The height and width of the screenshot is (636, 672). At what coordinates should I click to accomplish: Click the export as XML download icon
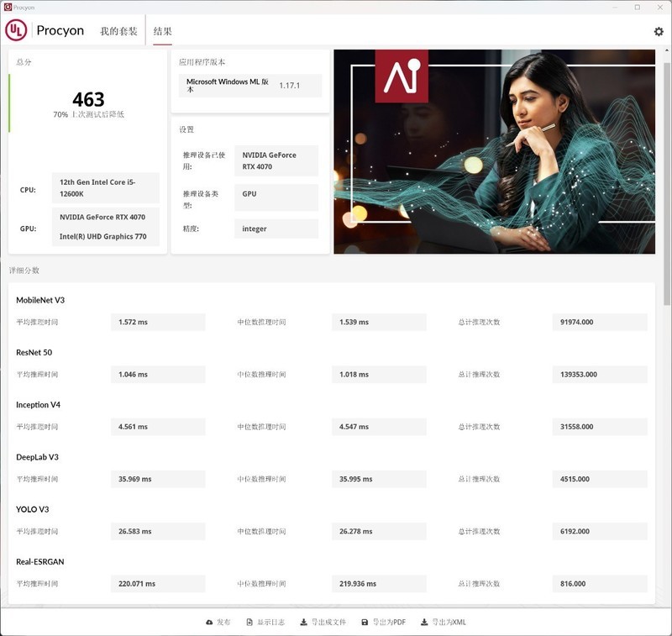(x=424, y=623)
